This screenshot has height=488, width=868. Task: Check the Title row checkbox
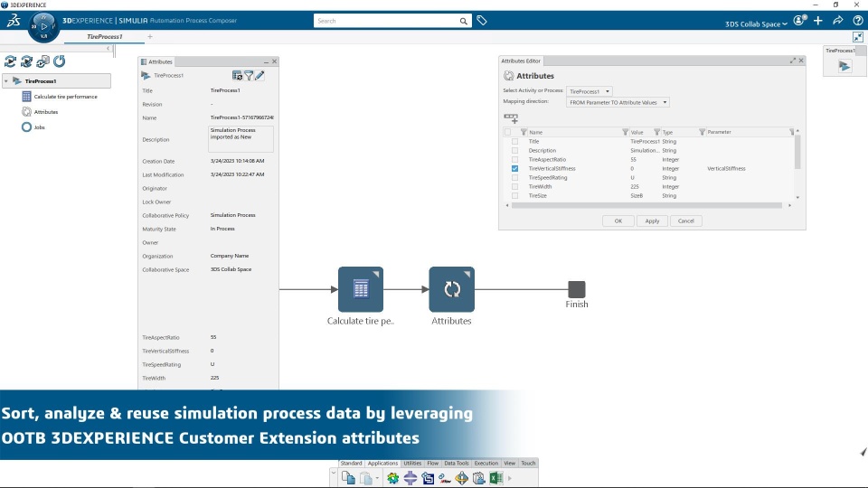[x=514, y=142]
